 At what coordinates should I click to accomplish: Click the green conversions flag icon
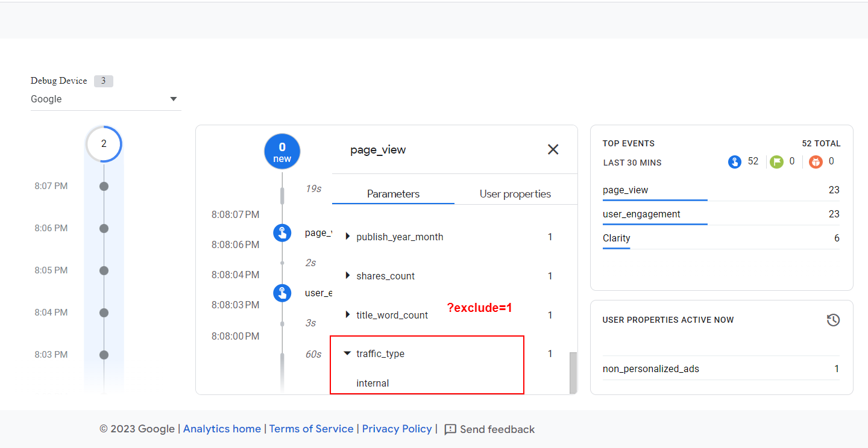(776, 161)
